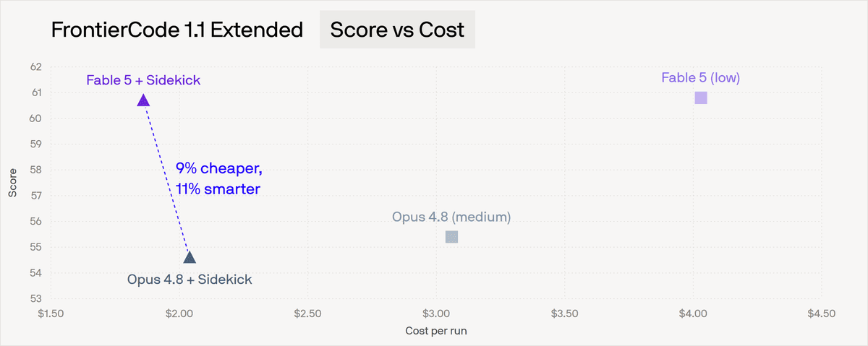The width and height of the screenshot is (868, 346).
Task: Click the Opus 4.8 (medium) label
Action: (x=451, y=217)
